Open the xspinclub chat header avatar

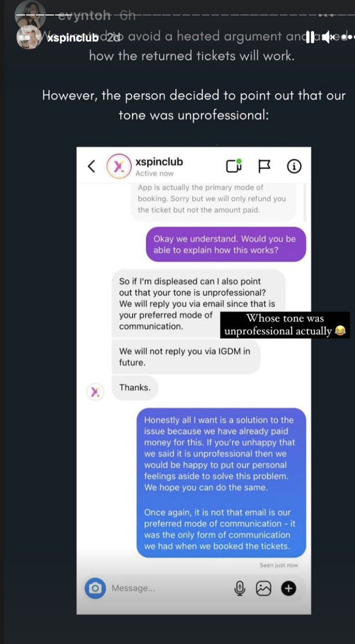[x=119, y=167]
